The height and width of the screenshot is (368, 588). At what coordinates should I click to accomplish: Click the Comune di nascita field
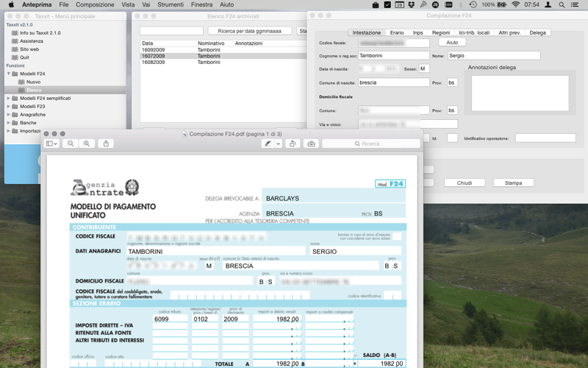click(x=394, y=82)
